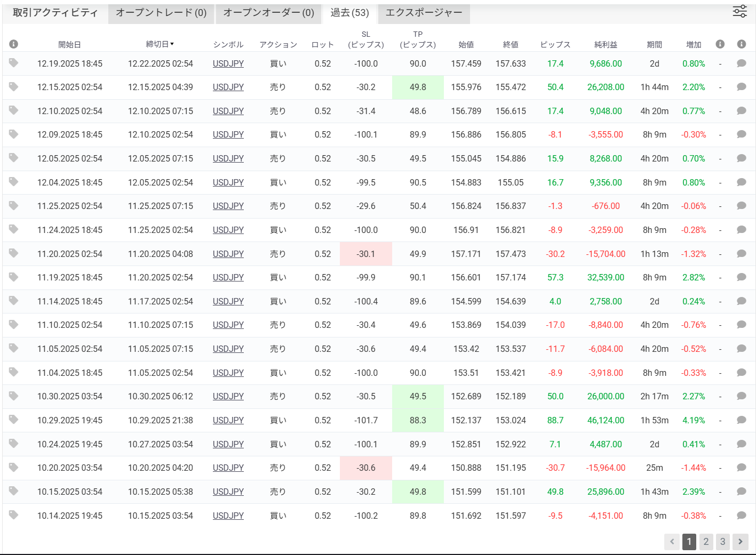Sort by 締切日 column dropdown arrow
This screenshot has width=756, height=555.
click(172, 44)
